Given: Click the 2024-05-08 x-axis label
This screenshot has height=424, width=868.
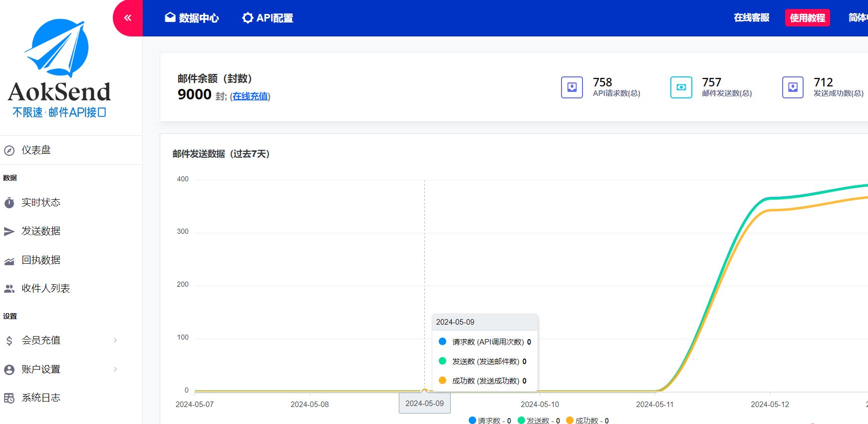Looking at the screenshot, I should pos(309,405).
